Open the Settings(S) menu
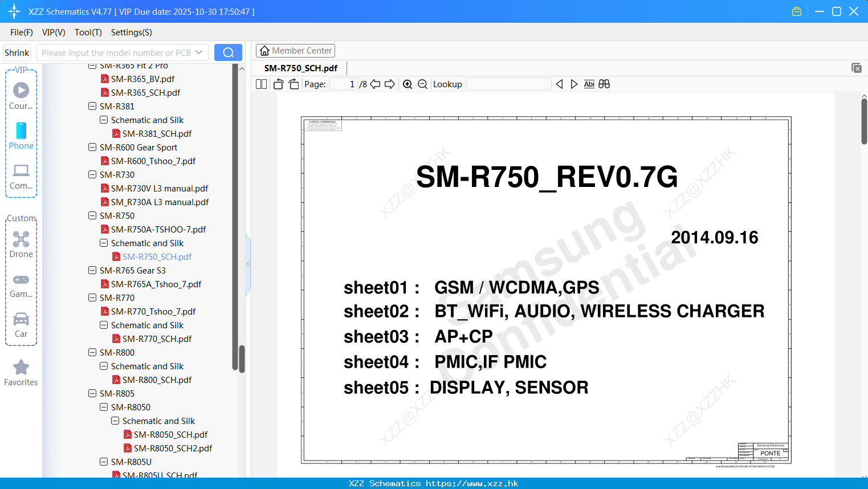The image size is (868, 489). coord(132,32)
